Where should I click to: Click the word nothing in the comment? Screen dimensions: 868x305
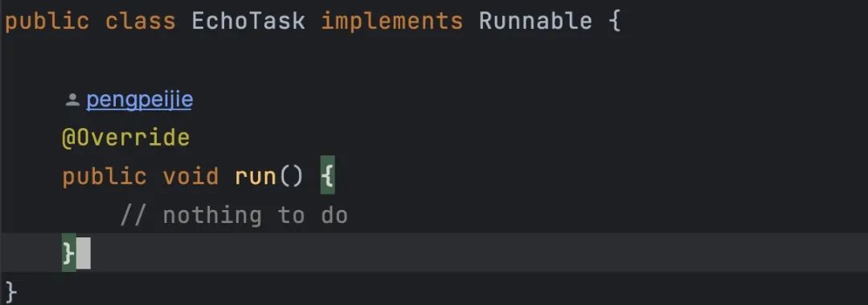point(212,215)
